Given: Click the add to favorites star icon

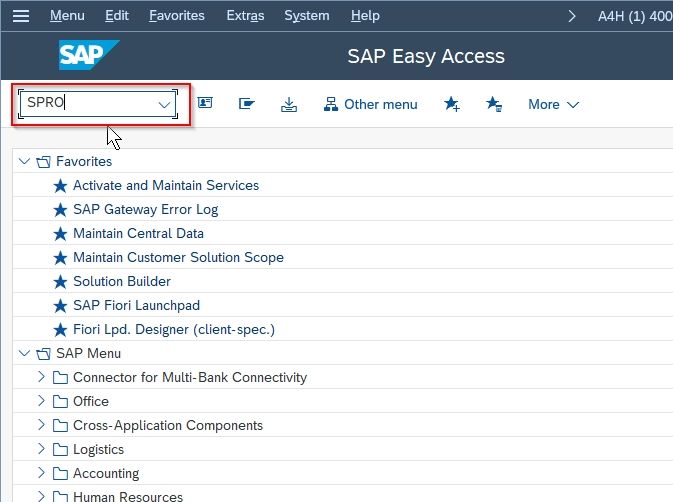Looking at the screenshot, I should coord(452,104).
